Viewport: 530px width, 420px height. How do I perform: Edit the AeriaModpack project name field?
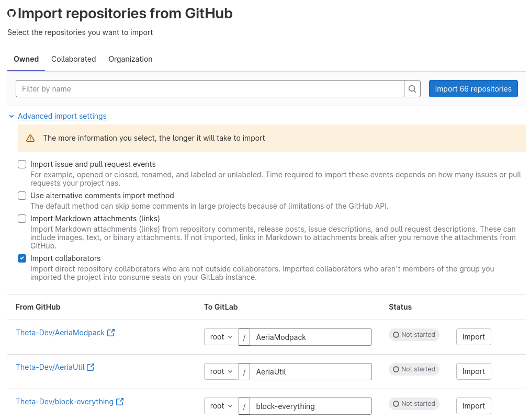tap(311, 337)
